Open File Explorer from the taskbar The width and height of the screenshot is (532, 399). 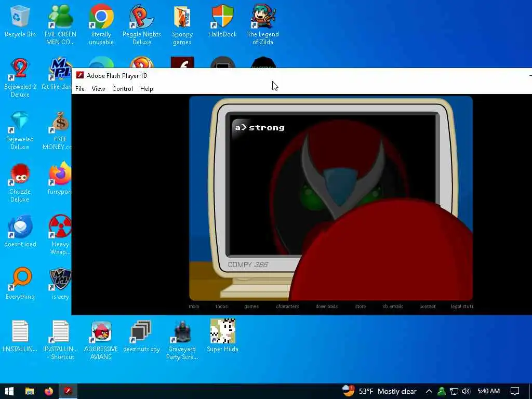click(30, 391)
